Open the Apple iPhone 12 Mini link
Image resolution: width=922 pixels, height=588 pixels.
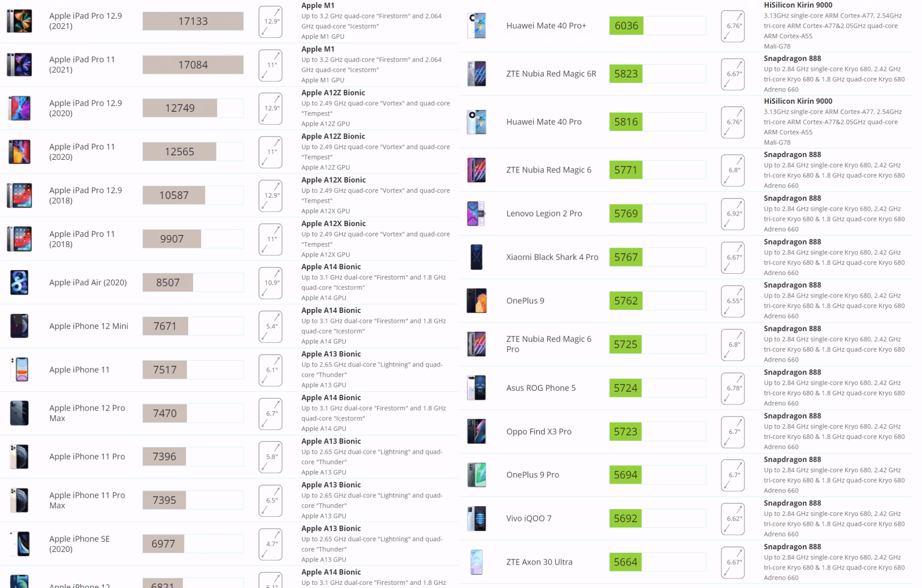tap(89, 326)
